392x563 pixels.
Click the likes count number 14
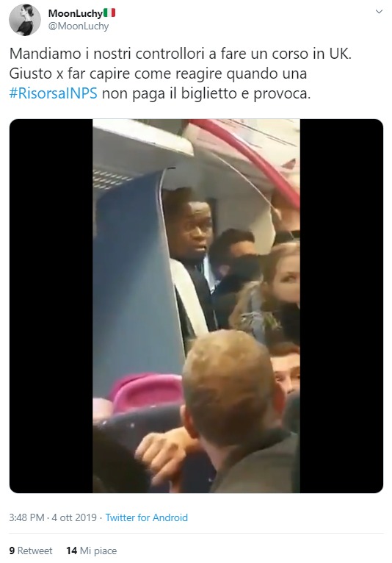tap(72, 551)
